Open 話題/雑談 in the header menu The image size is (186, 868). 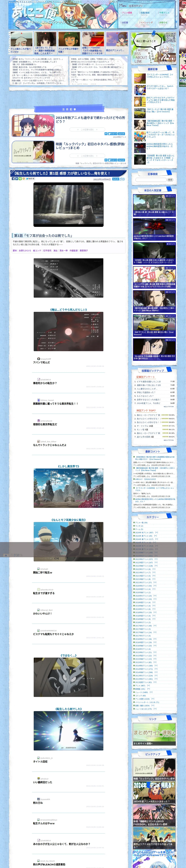pos(145,13)
